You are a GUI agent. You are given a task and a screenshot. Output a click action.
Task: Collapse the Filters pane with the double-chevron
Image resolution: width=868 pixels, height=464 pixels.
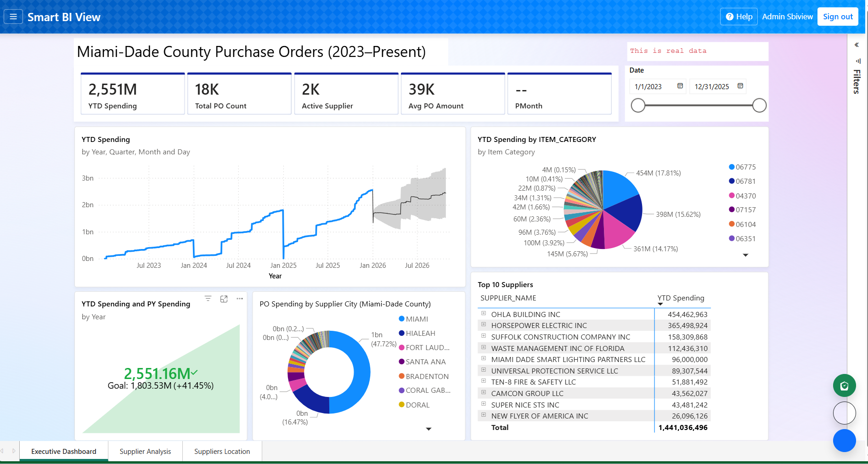[x=857, y=45]
